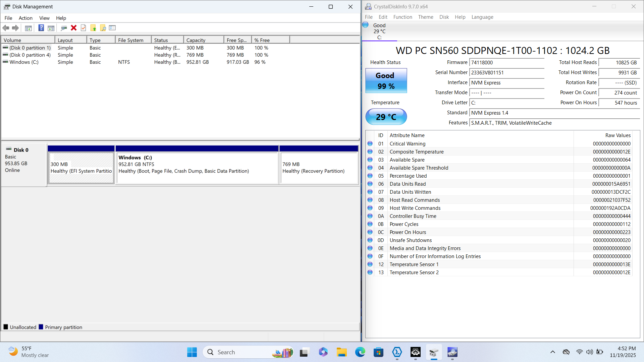
Task: Click the folder with magnifier toolbar icon
Action: 103,28
